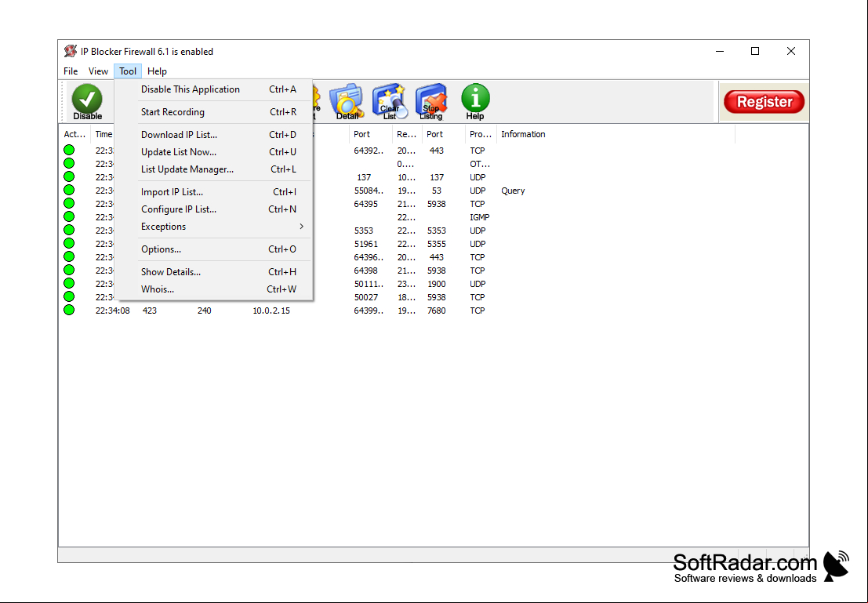Select the "7680" port cell
This screenshot has width=868, height=603.
pyautogui.click(x=436, y=311)
